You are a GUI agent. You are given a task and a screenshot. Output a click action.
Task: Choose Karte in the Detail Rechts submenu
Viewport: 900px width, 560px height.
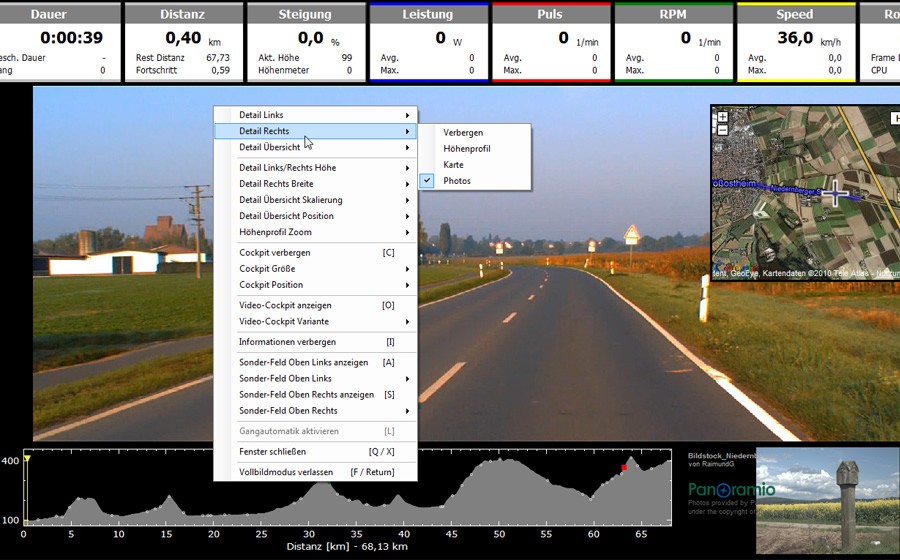[453, 165]
